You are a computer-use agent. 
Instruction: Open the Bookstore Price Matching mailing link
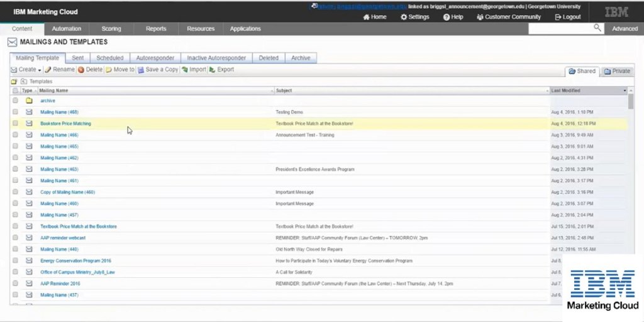[x=65, y=123]
